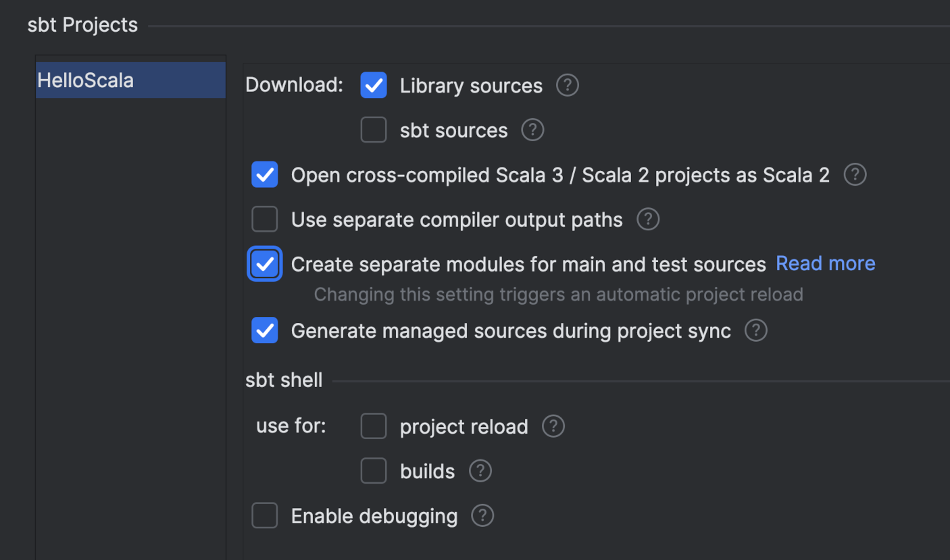950x560 pixels.
Task: Uncheck Create separate modules for main and test sources
Action: point(264,263)
